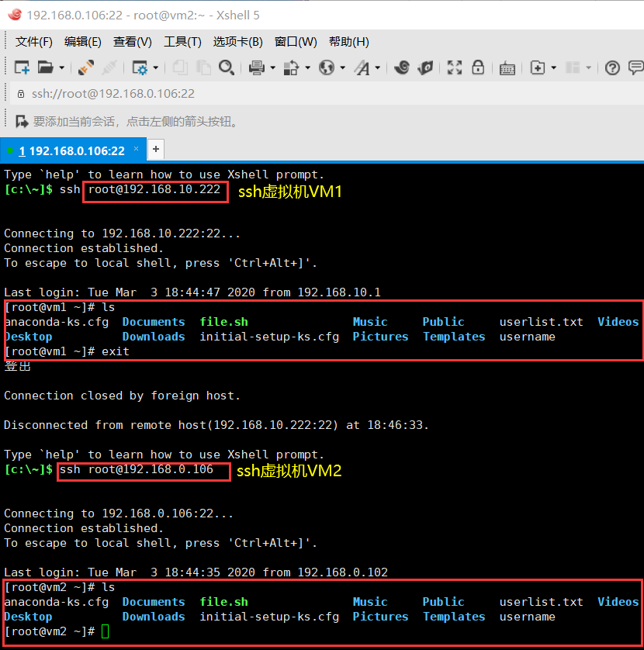Screen dimensions: 644x650
Task: Click the New Session toolbar icon
Action: (x=22, y=67)
